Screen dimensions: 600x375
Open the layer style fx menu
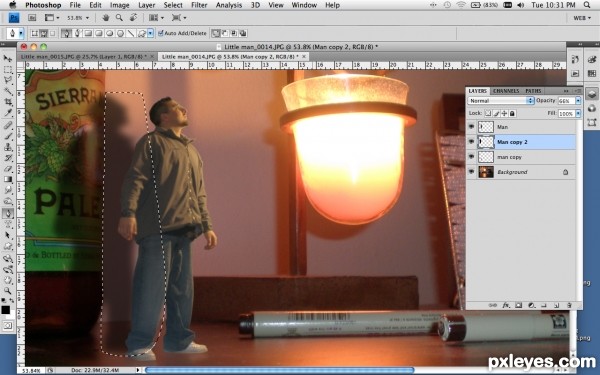point(506,305)
